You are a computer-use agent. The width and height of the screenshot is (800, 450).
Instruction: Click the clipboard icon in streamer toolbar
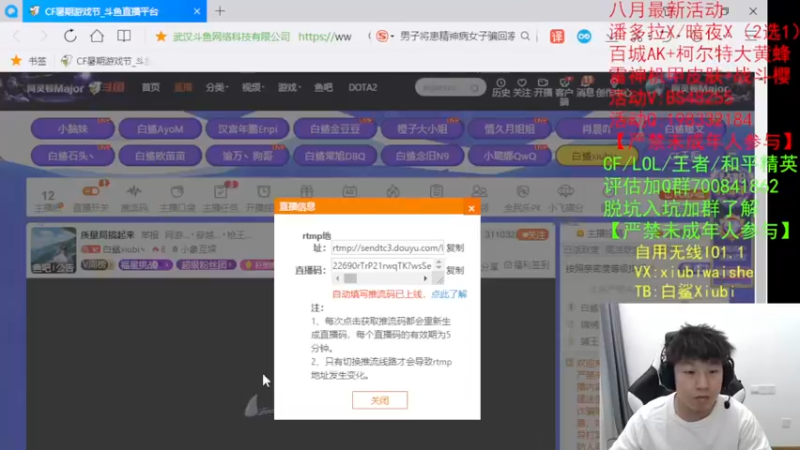(x=436, y=191)
